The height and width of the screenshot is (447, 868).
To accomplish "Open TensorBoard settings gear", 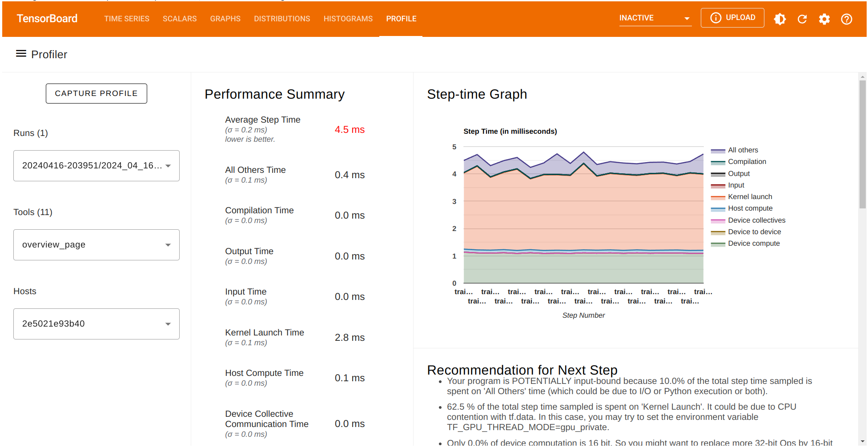I will click(824, 19).
